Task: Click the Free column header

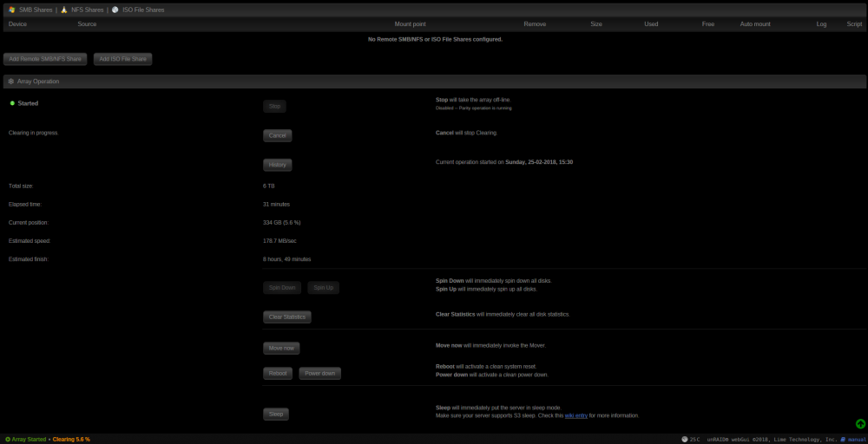Action: 708,24
